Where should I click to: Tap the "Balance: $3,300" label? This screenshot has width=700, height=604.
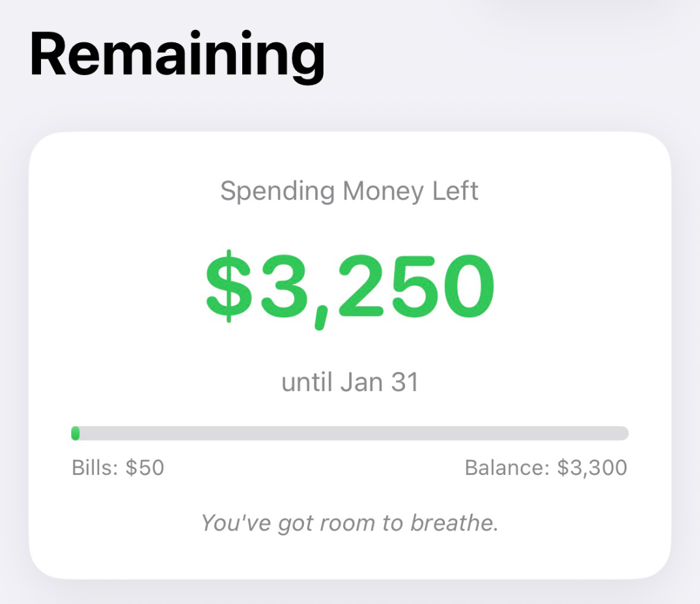[x=546, y=468]
